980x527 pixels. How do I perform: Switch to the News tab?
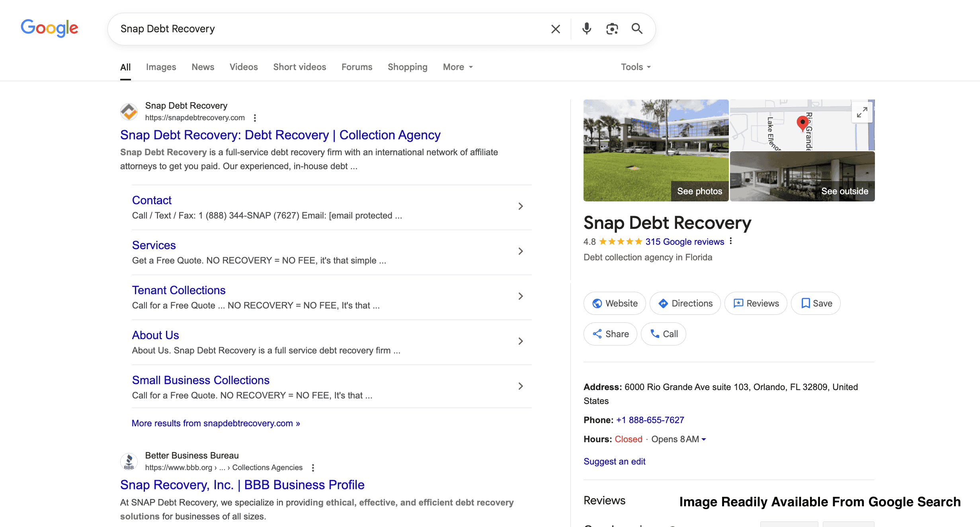(x=203, y=67)
